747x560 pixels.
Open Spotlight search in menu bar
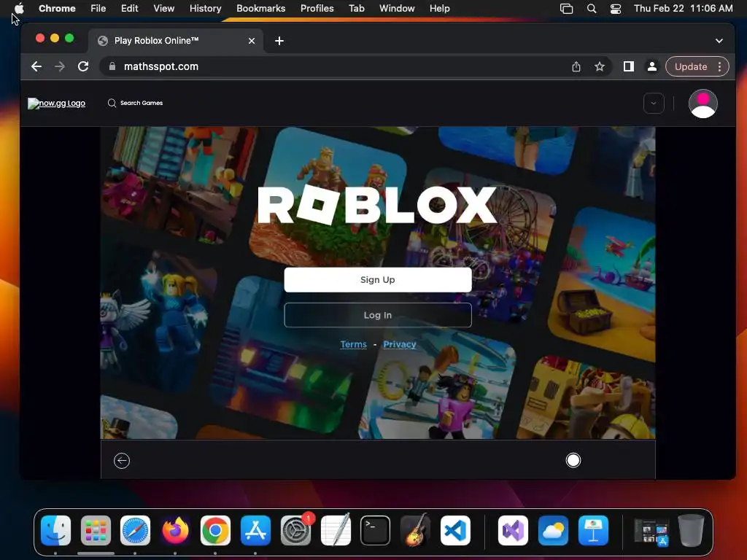coord(591,9)
